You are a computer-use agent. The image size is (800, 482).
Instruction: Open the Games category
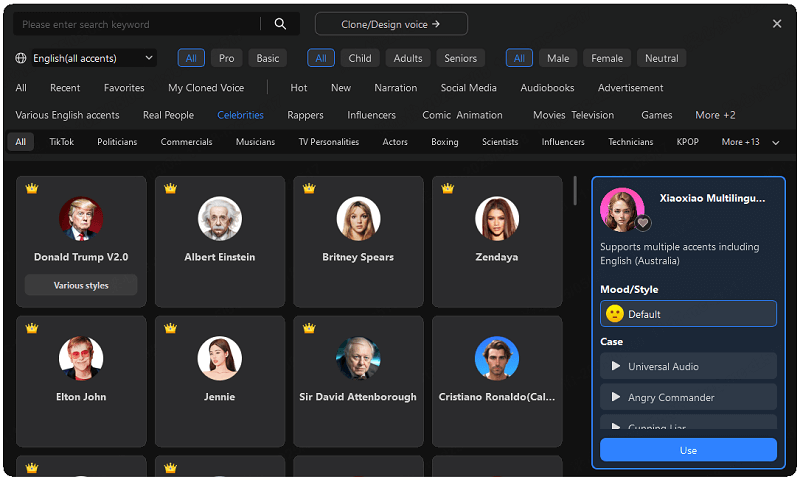coord(657,115)
